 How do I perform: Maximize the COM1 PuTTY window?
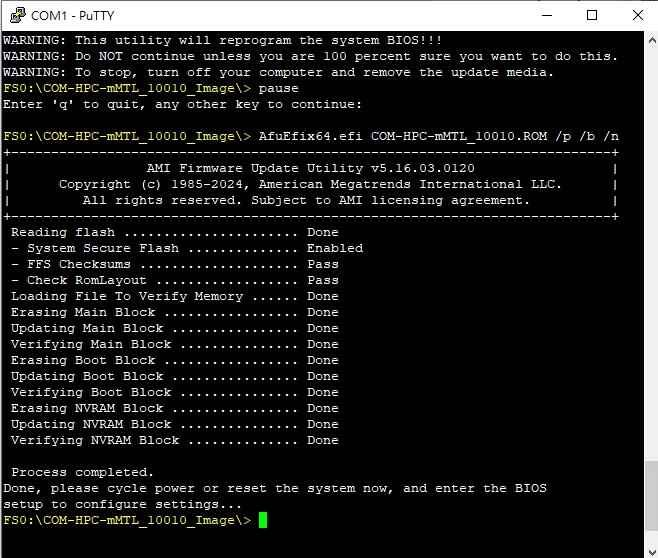coord(592,15)
